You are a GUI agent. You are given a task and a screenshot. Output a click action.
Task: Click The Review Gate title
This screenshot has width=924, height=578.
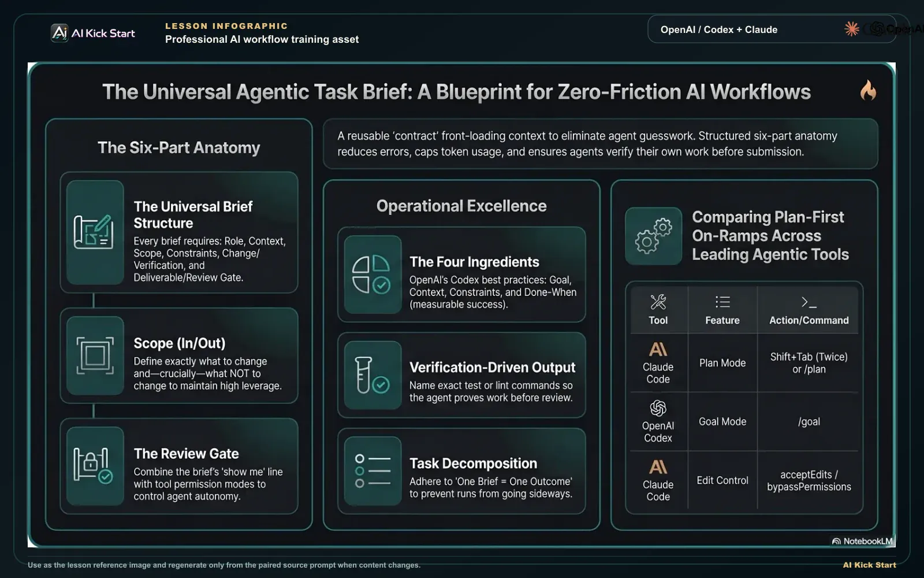[x=186, y=454]
